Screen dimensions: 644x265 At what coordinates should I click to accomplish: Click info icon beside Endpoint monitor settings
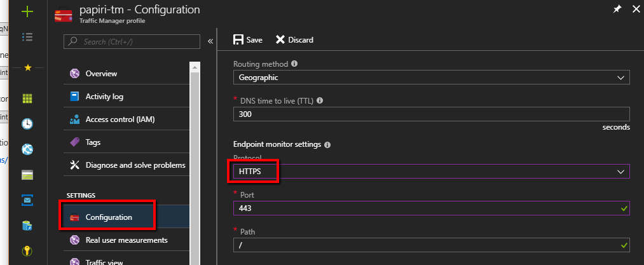click(x=327, y=145)
